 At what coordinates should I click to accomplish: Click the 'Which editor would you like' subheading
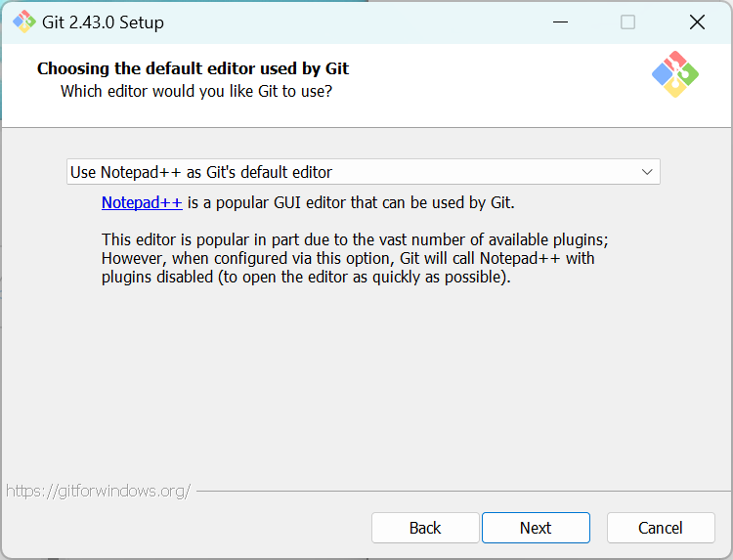195,91
